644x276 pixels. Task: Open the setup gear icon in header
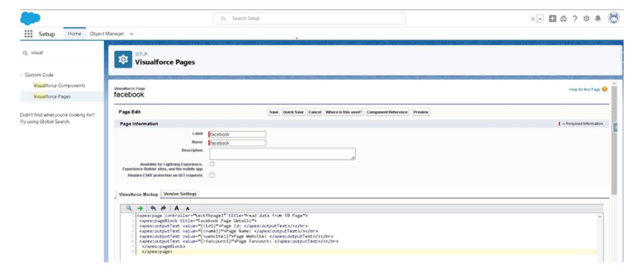(x=587, y=18)
